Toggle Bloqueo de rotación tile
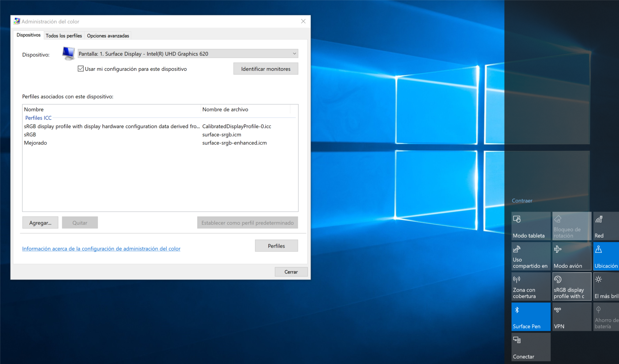This screenshot has height=364, width=619. point(572,226)
